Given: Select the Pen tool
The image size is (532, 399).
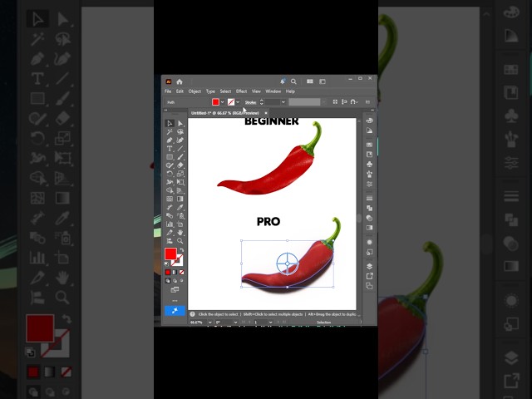Looking at the screenshot, I should (x=170, y=140).
